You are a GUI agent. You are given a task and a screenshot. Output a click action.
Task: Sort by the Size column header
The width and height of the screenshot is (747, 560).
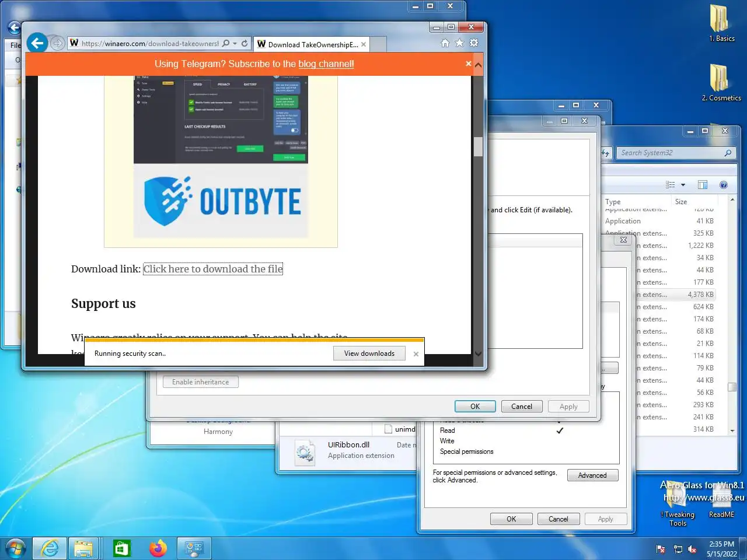(x=694, y=202)
